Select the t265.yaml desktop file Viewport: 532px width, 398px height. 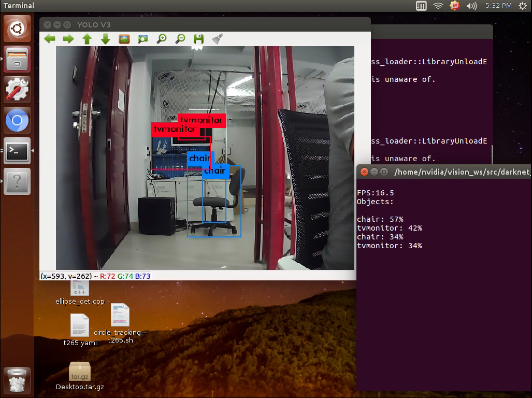click(x=80, y=330)
